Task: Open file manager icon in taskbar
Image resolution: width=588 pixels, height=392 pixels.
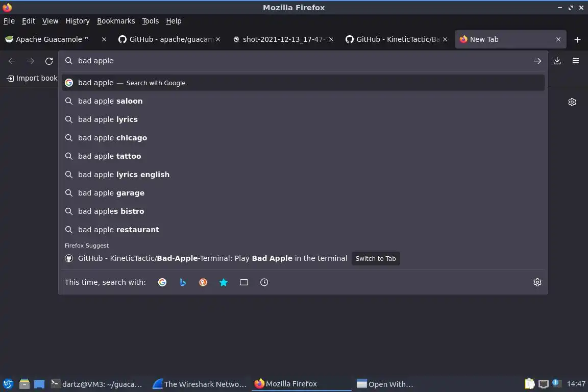Action: 24,384
